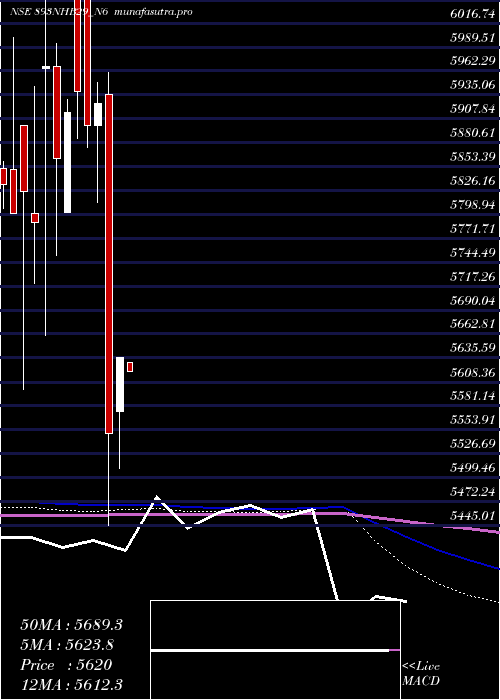The width and height of the screenshot is (500, 700).
Task: Click the tall red candle dropping to 5553
Action: click(x=109, y=263)
